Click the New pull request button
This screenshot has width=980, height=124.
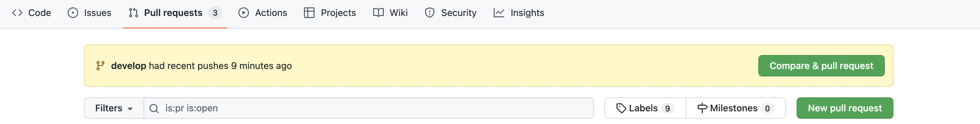click(x=845, y=108)
